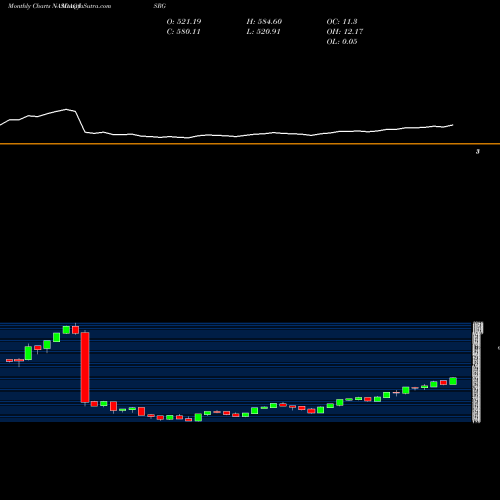This screenshot has height=500, width=500.
Task: Click the peak of the white line chart
Action: click(x=67, y=109)
